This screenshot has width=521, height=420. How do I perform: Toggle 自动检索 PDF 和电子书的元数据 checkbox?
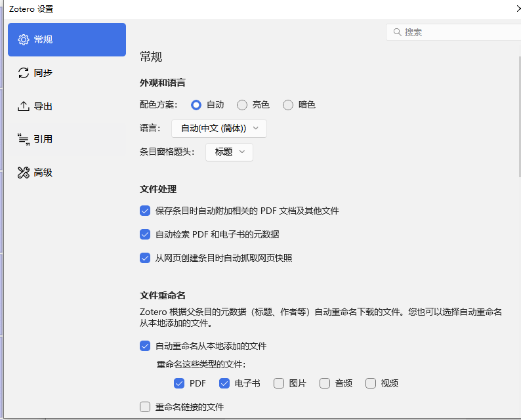point(145,234)
